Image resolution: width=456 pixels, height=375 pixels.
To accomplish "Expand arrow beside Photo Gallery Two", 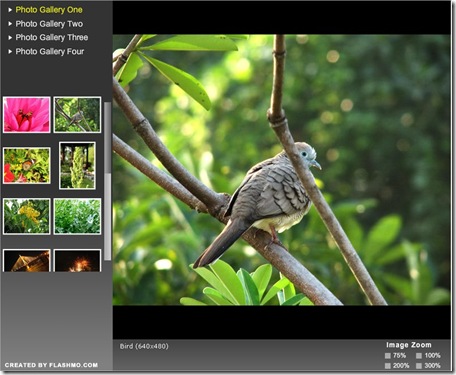I will [x=10, y=24].
